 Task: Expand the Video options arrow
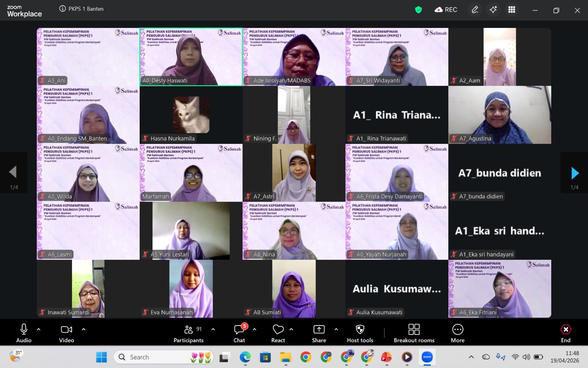click(83, 329)
